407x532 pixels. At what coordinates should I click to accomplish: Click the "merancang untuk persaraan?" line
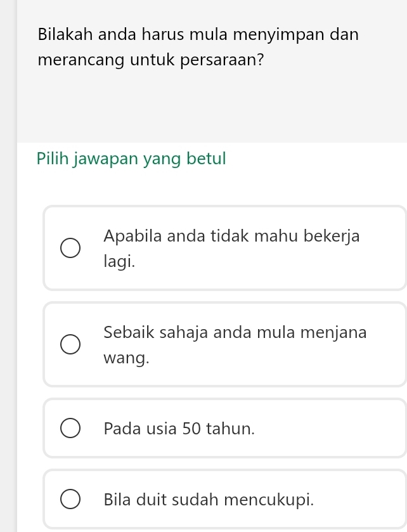(x=151, y=61)
